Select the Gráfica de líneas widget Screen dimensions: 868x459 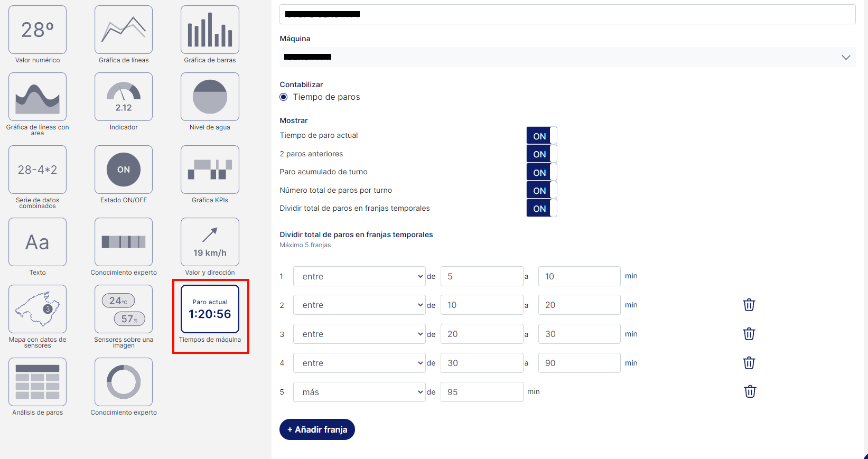pyautogui.click(x=124, y=30)
